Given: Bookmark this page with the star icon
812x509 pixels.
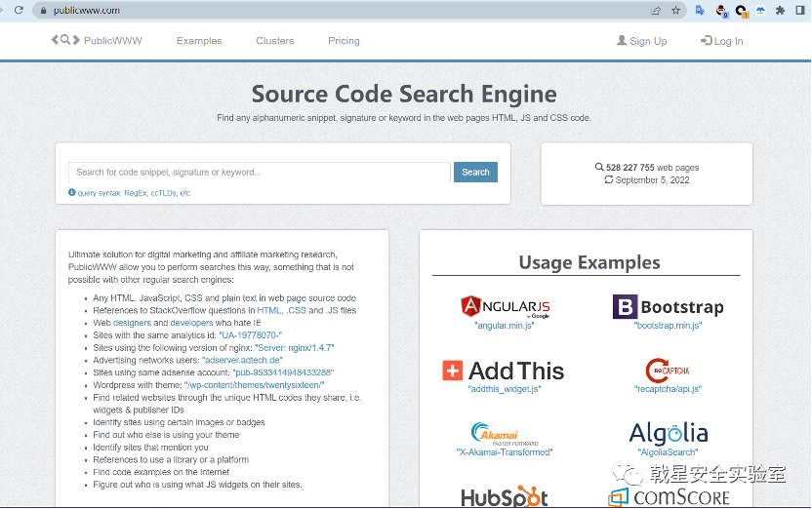Looking at the screenshot, I should 675,11.
